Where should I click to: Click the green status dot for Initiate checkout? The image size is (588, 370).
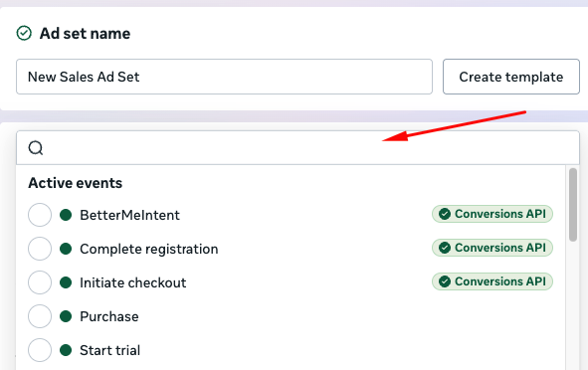point(66,282)
